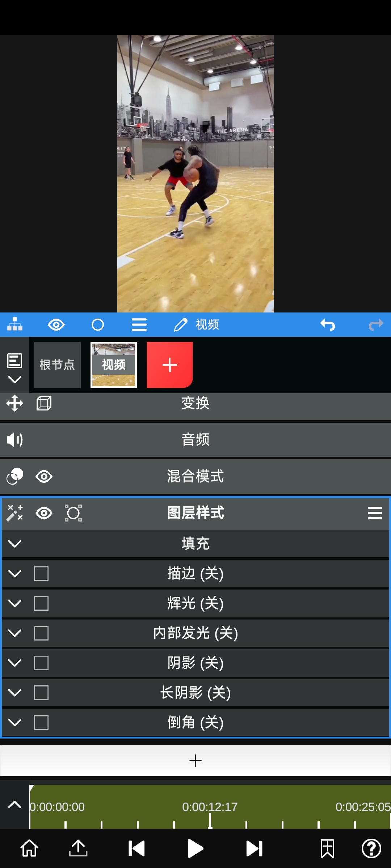Add a new layer with red plus
The width and height of the screenshot is (391, 868).
pos(170,365)
